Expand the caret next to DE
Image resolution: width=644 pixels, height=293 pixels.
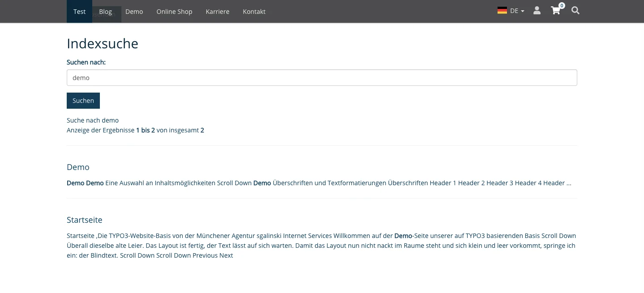(522, 12)
